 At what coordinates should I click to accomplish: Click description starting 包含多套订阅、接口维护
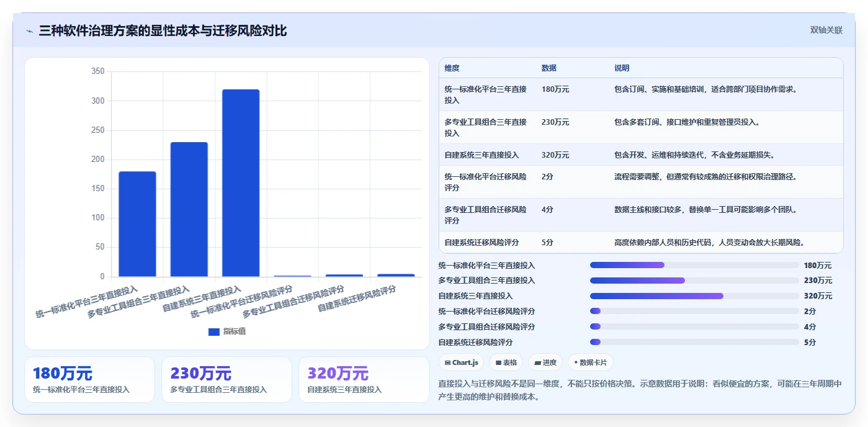click(687, 122)
